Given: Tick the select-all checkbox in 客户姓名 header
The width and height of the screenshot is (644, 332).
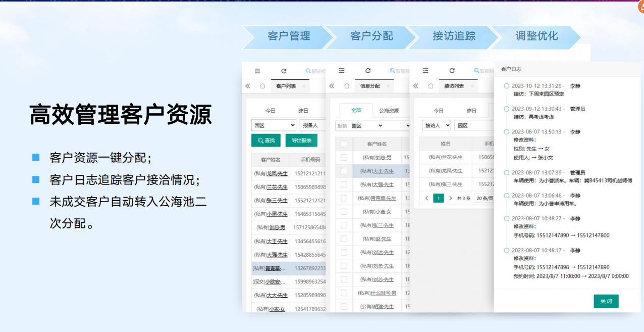Looking at the screenshot, I should tap(344, 144).
